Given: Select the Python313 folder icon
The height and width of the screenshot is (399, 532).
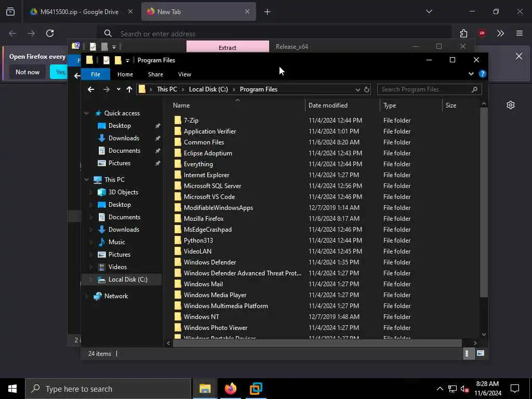Looking at the screenshot, I should point(178,241).
